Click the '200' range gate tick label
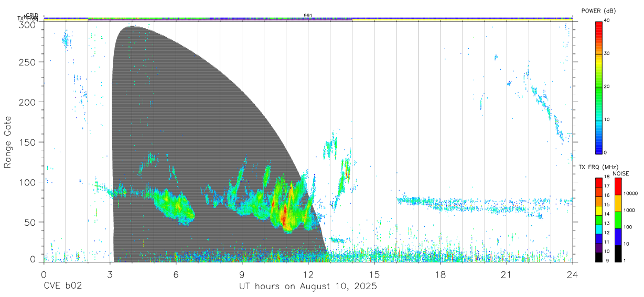 point(27,102)
